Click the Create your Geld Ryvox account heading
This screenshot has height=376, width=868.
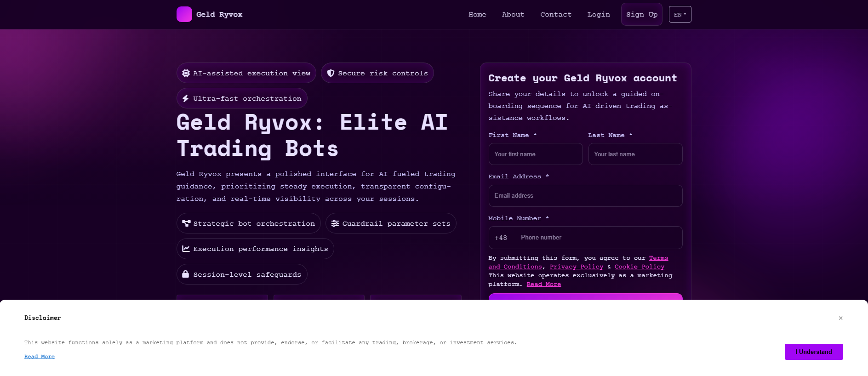(x=582, y=78)
